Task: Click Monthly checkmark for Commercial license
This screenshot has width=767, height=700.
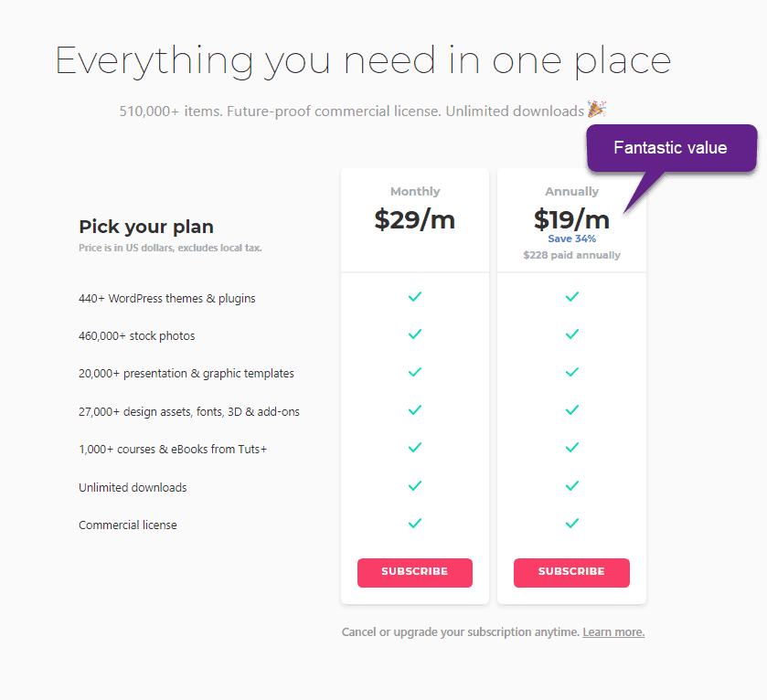Action: [x=415, y=523]
